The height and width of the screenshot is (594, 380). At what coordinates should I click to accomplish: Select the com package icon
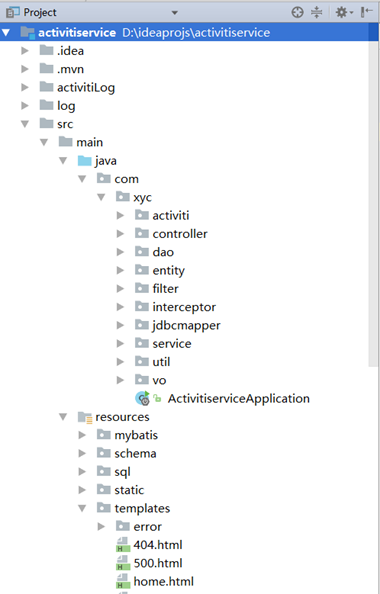click(104, 178)
